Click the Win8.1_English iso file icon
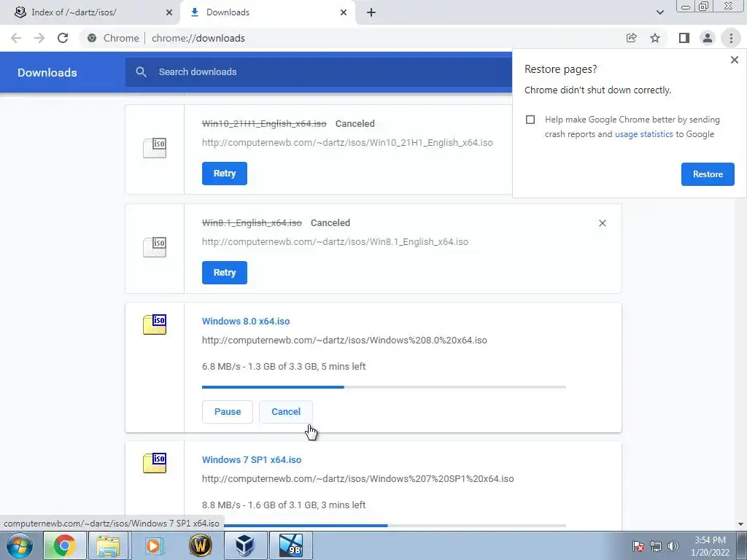 [155, 247]
